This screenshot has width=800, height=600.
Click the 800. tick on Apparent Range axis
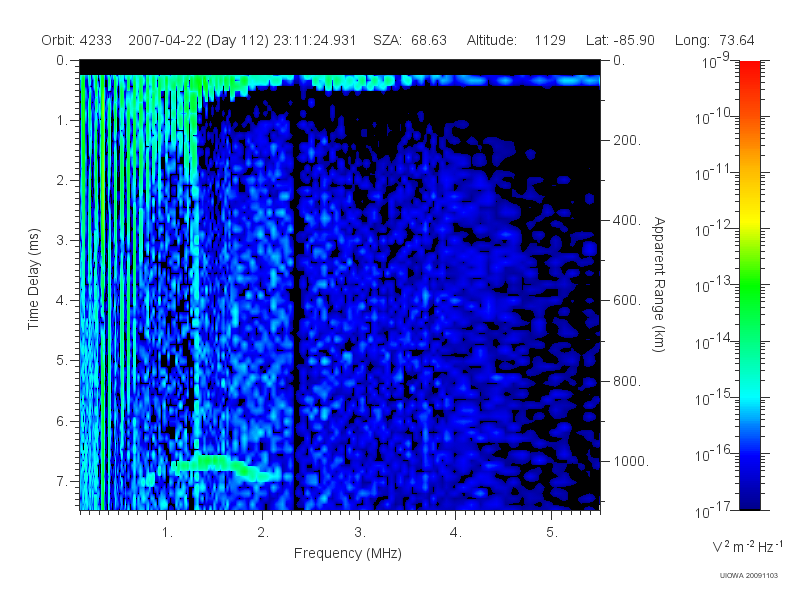click(x=627, y=381)
